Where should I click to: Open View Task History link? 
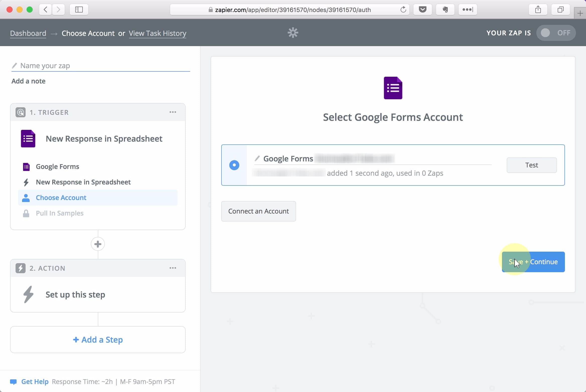tap(158, 33)
